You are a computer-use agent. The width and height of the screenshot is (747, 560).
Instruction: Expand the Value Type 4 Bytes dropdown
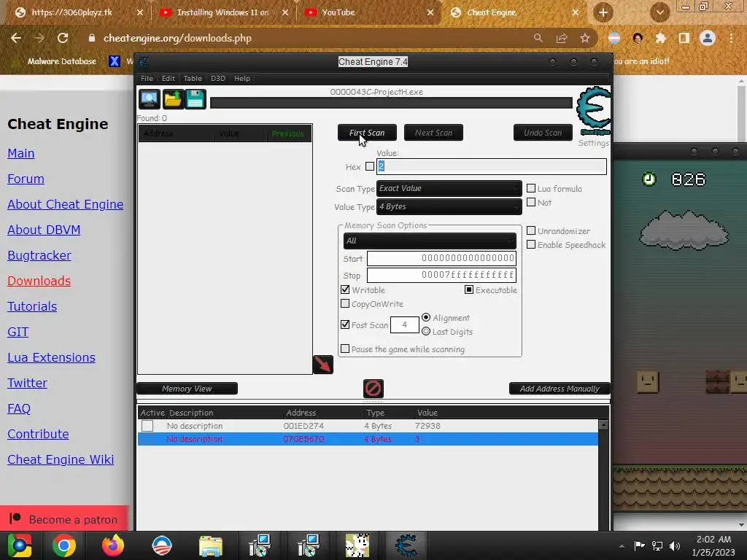click(x=449, y=206)
